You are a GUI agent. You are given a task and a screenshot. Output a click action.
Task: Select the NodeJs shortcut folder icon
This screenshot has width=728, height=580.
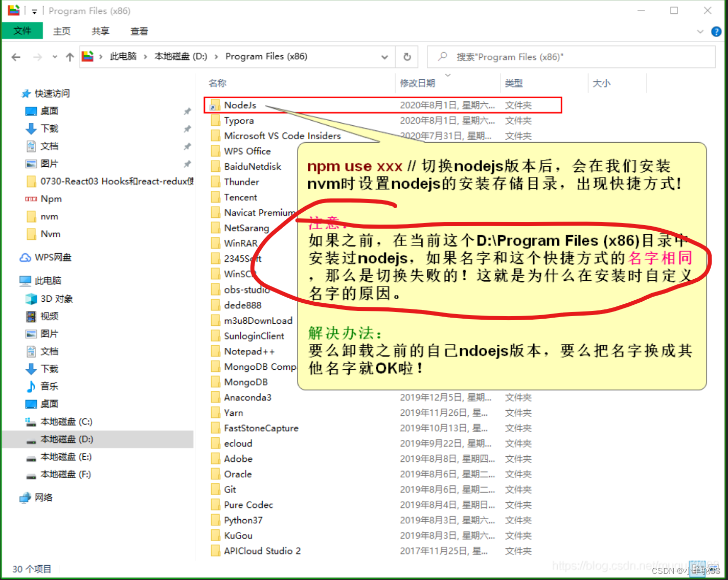(x=215, y=105)
